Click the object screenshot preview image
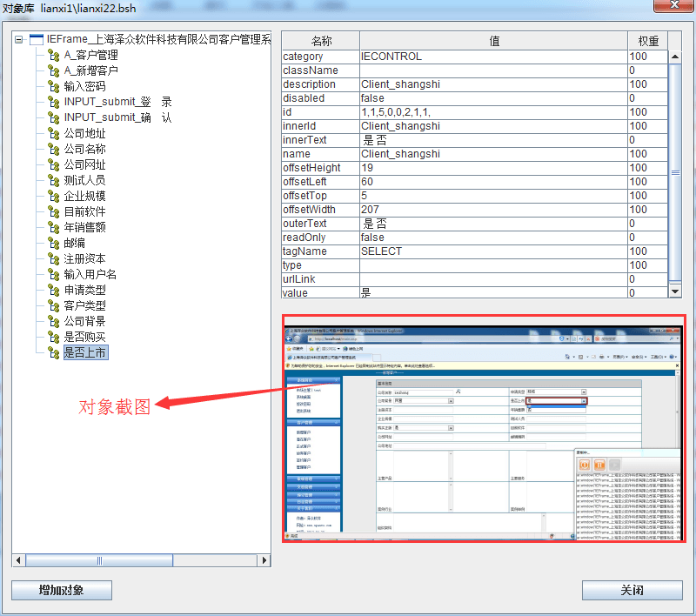 pyautogui.click(x=484, y=429)
